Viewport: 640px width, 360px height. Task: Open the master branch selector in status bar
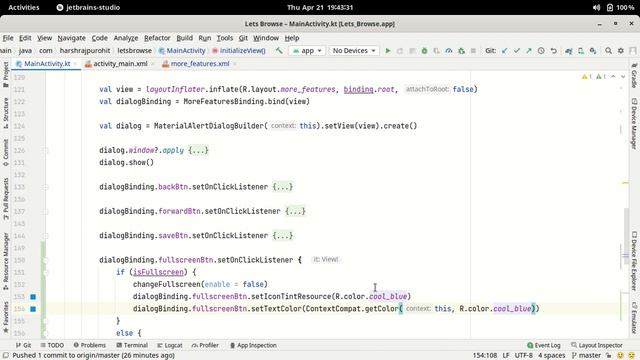(x=587, y=356)
